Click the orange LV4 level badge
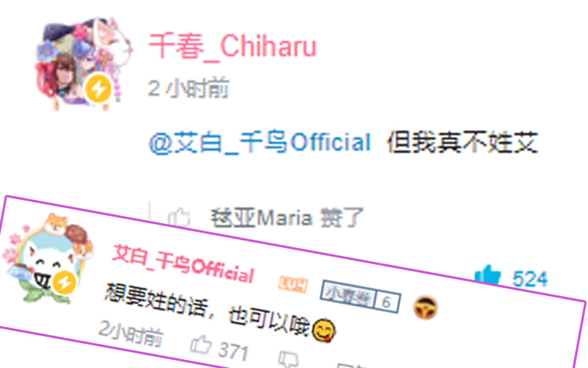This screenshot has height=368, width=588. point(293,284)
